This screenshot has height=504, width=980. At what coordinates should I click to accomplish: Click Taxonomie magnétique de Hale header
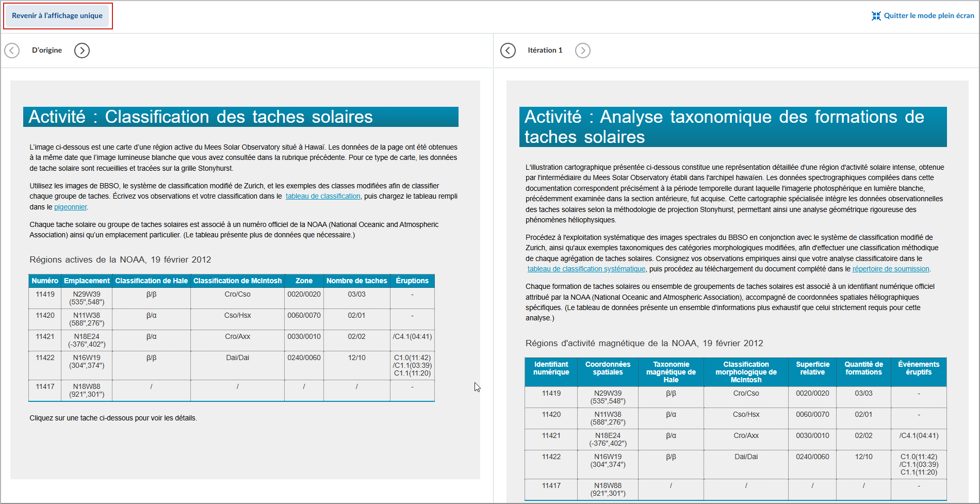tap(671, 372)
